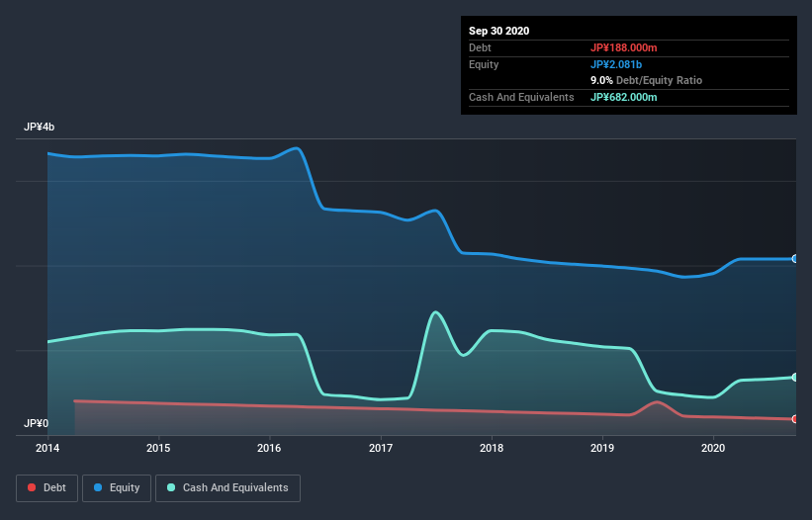Select the Cash line end marker
The width and height of the screenshot is (812, 520).
pos(795,378)
